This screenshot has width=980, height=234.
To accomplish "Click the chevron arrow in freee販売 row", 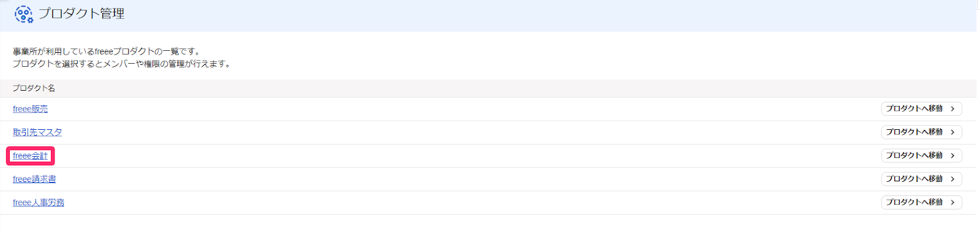I will point(952,109).
